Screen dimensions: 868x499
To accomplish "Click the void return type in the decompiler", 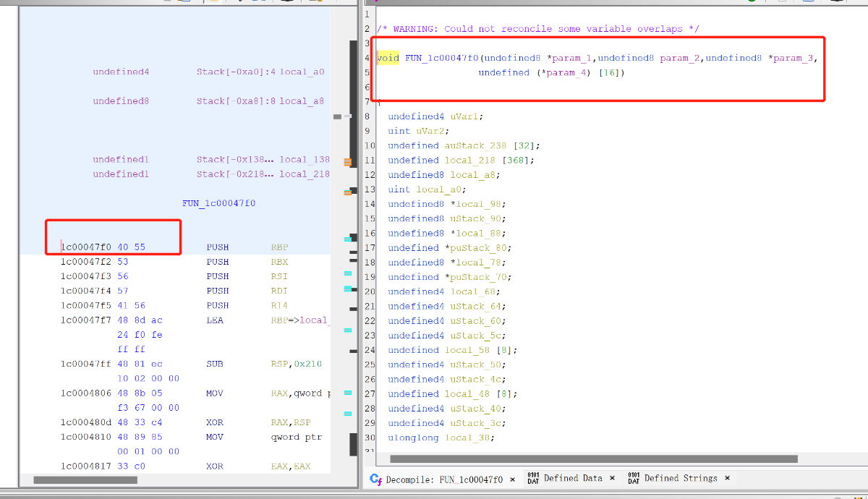I will (388, 58).
